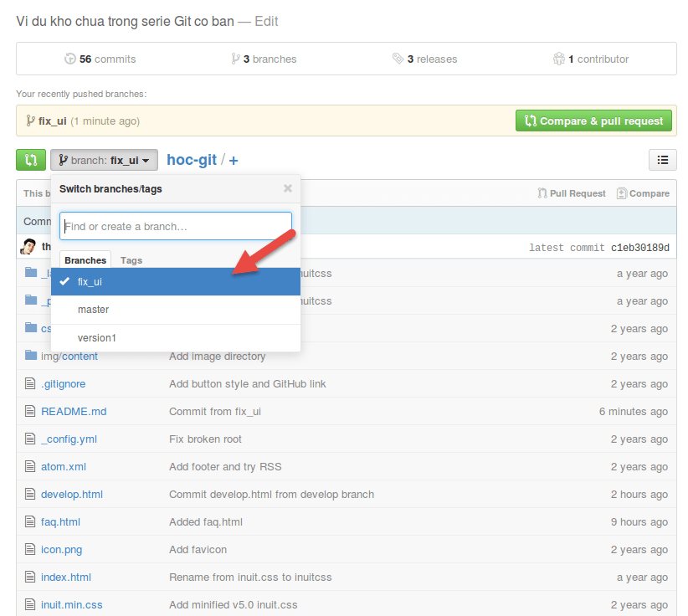This screenshot has width=688, height=616.
Task: Click the develop.html file icon
Action: pos(30,494)
